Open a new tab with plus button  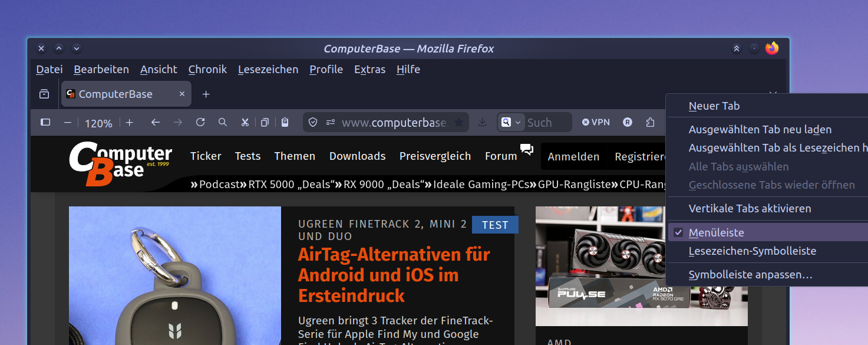coord(206,94)
